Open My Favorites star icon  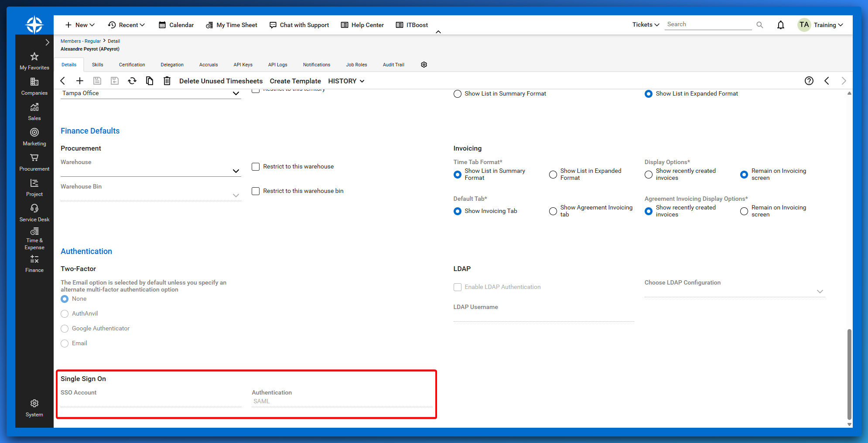pyautogui.click(x=34, y=56)
